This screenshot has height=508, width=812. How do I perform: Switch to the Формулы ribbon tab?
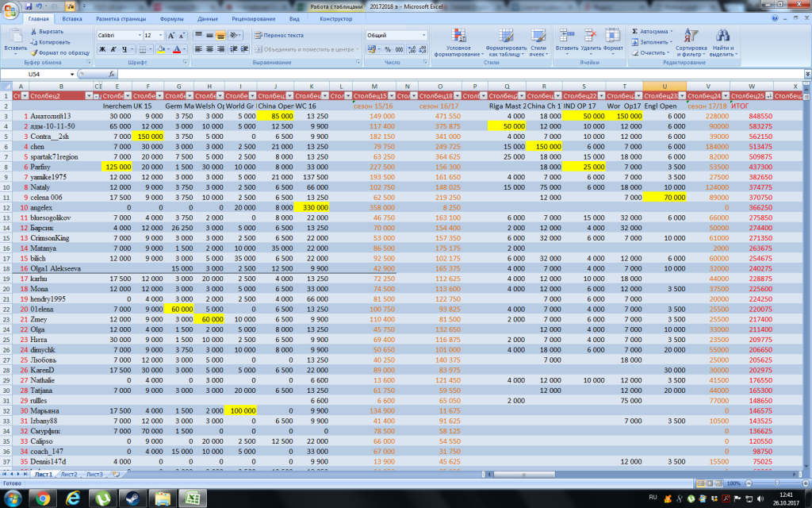171,17
